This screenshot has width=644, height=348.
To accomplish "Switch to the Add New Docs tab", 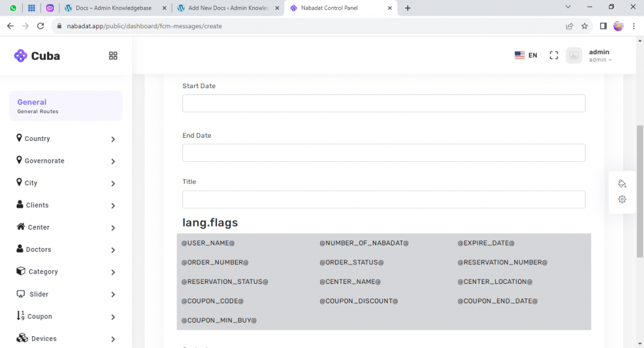I will [x=228, y=8].
